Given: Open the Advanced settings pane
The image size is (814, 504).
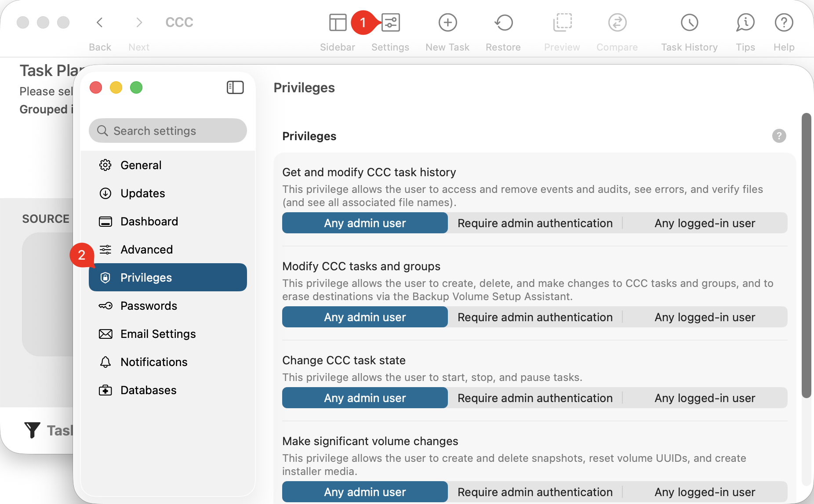Looking at the screenshot, I should point(168,250).
